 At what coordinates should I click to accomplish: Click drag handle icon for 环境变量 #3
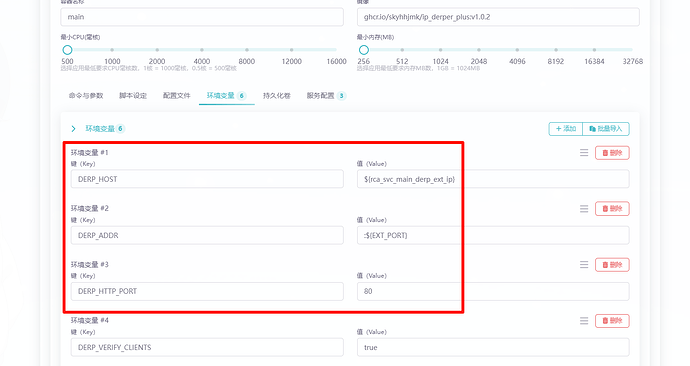(x=584, y=265)
